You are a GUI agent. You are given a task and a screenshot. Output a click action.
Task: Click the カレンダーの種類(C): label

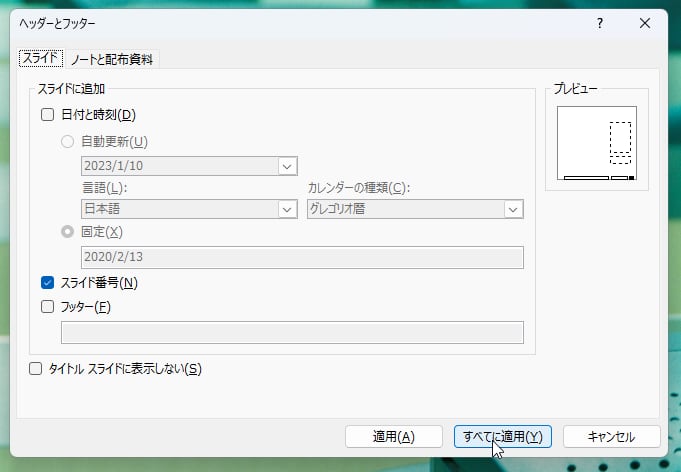[359, 188]
